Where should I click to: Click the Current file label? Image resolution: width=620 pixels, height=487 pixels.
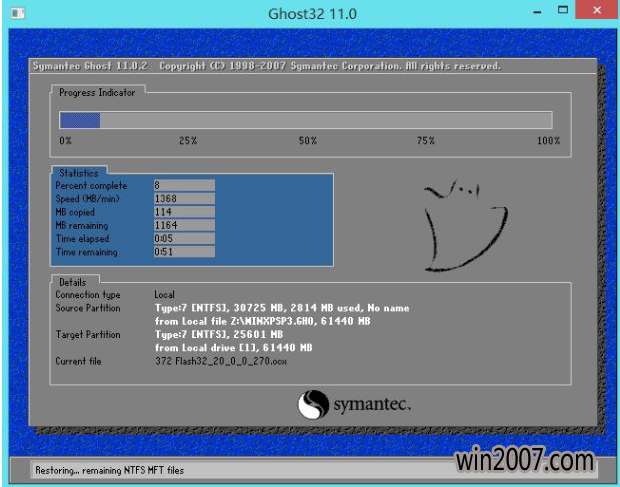pyautogui.click(x=78, y=361)
